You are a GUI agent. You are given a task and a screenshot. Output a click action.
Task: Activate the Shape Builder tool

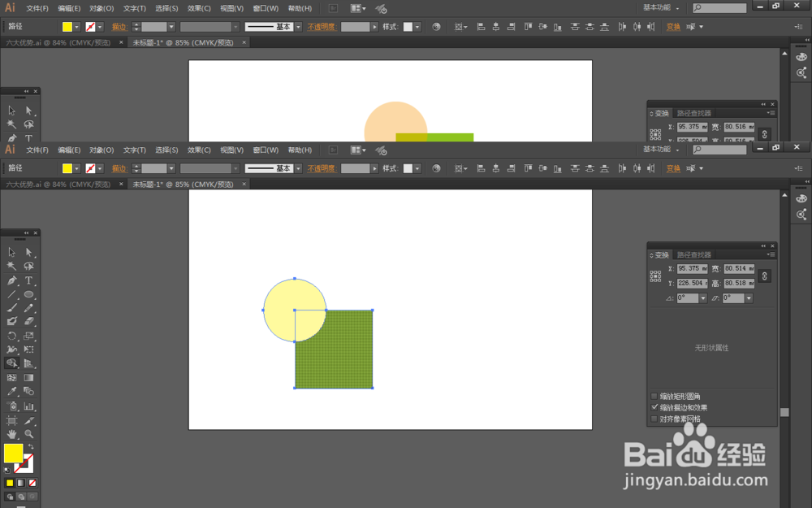click(11, 363)
